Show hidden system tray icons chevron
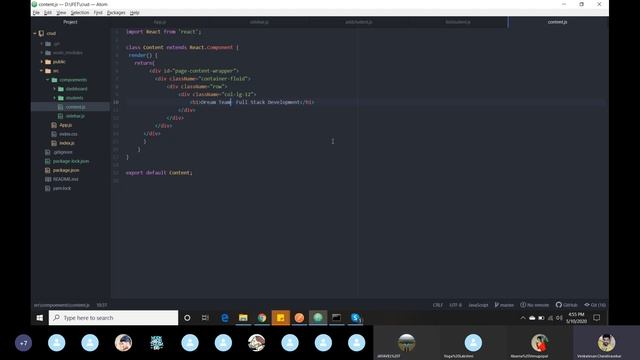 [523, 318]
